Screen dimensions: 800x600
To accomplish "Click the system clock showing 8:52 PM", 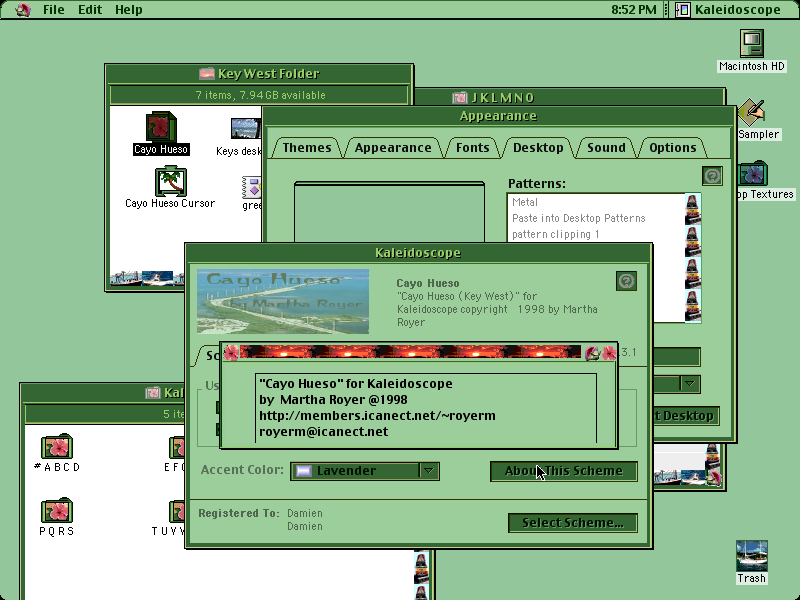I will 634,10.
